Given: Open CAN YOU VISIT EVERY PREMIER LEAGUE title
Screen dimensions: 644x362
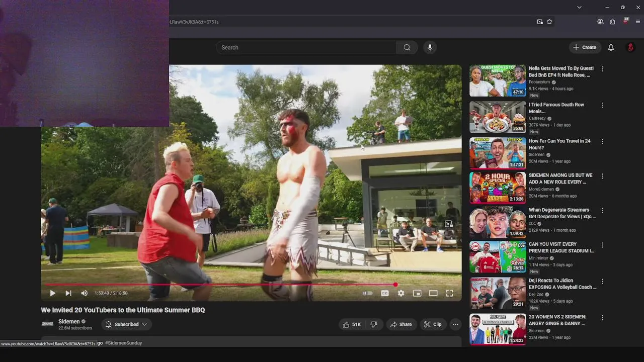Looking at the screenshot, I should coord(561,247).
